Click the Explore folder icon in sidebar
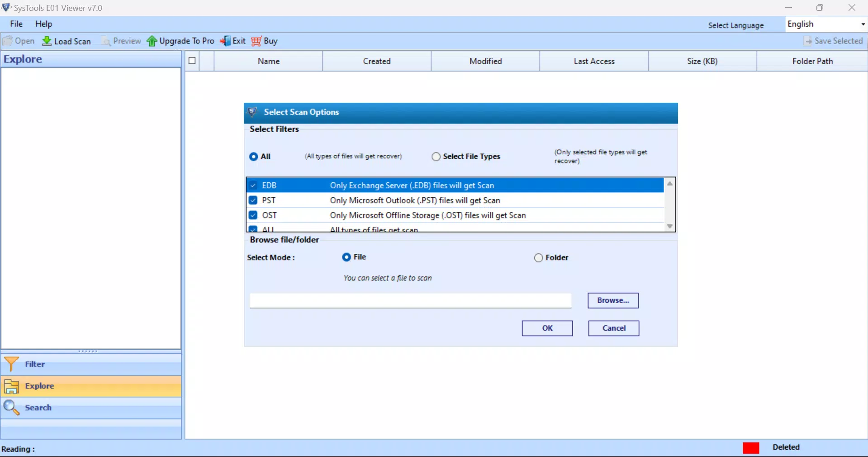 tap(11, 386)
